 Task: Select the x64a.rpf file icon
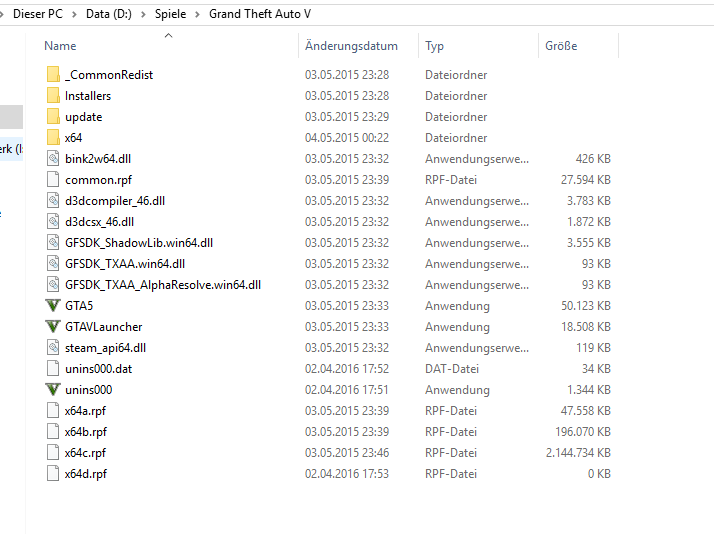point(53,410)
